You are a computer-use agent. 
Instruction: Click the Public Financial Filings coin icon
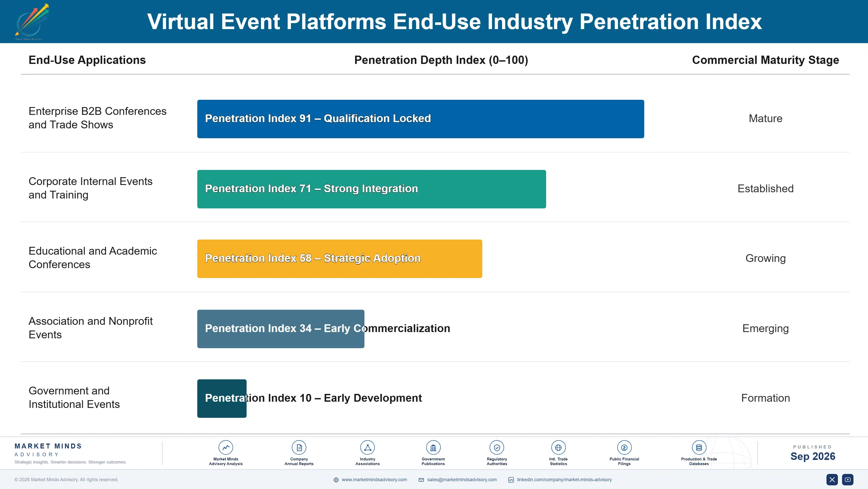pyautogui.click(x=624, y=447)
